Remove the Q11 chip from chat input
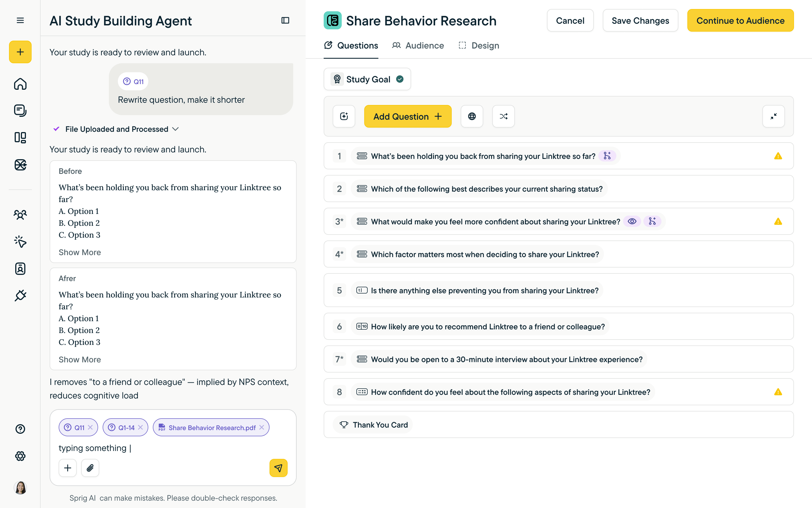Image resolution: width=812 pixels, height=508 pixels. (90, 427)
